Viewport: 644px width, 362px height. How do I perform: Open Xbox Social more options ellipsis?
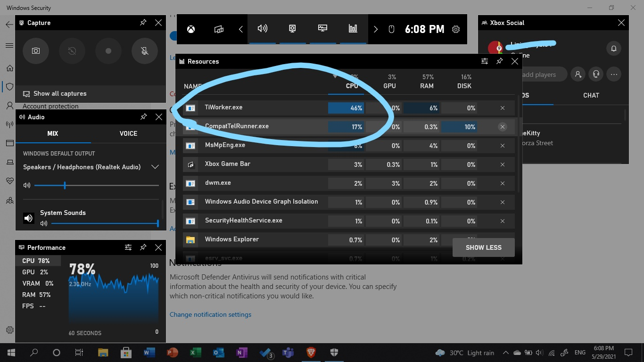[x=614, y=74]
